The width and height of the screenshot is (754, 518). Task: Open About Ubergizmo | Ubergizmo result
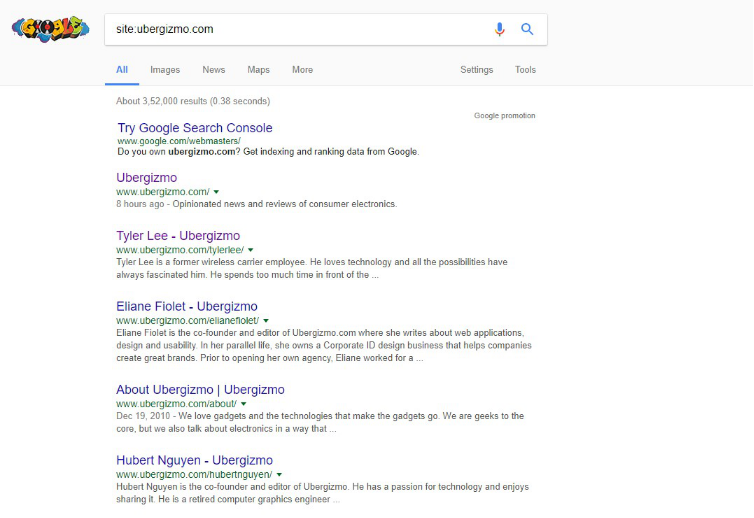[200, 390]
